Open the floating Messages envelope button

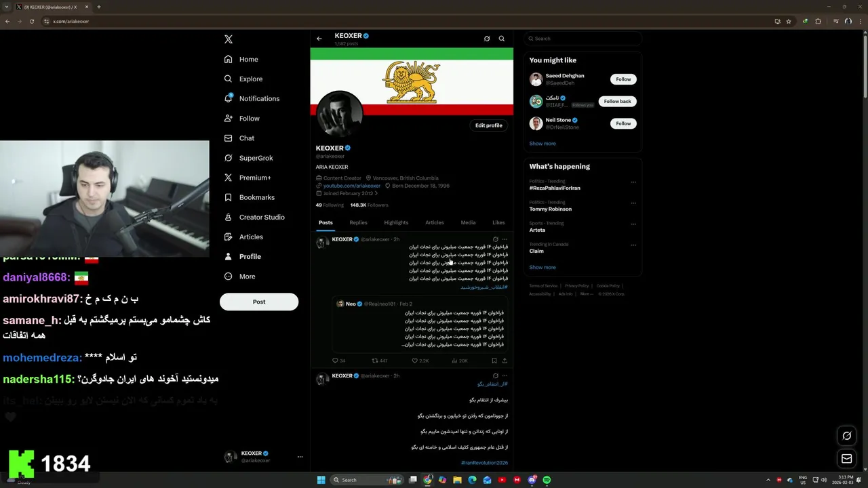(847, 460)
